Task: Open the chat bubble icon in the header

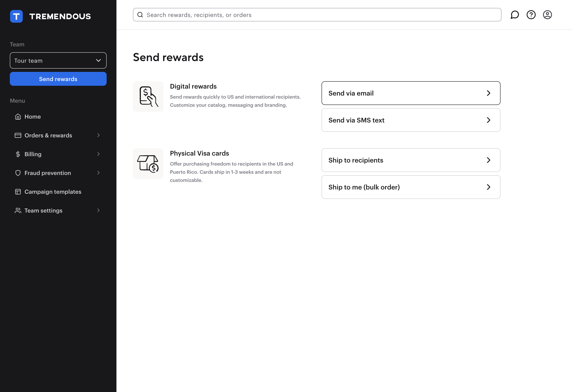Action: pos(515,15)
